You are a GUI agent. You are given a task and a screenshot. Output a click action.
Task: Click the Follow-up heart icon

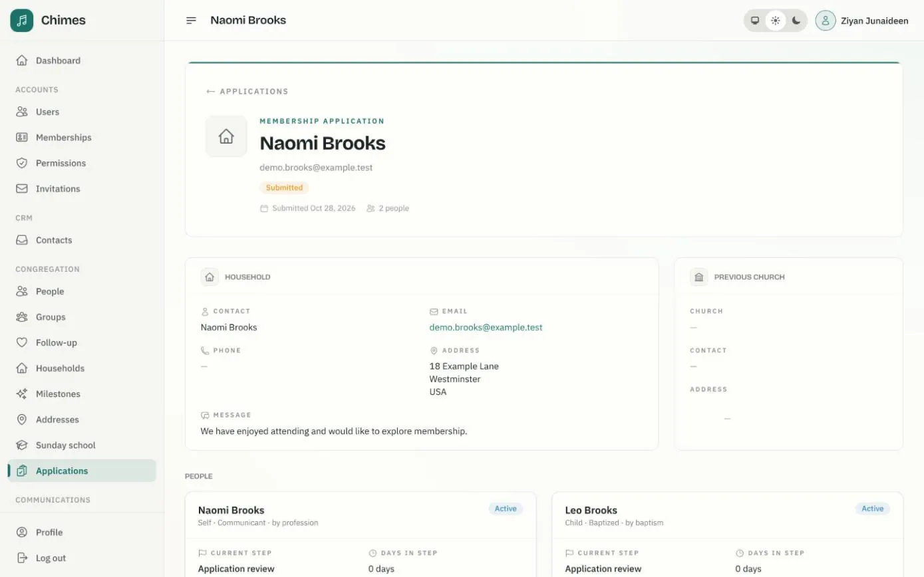(x=22, y=342)
